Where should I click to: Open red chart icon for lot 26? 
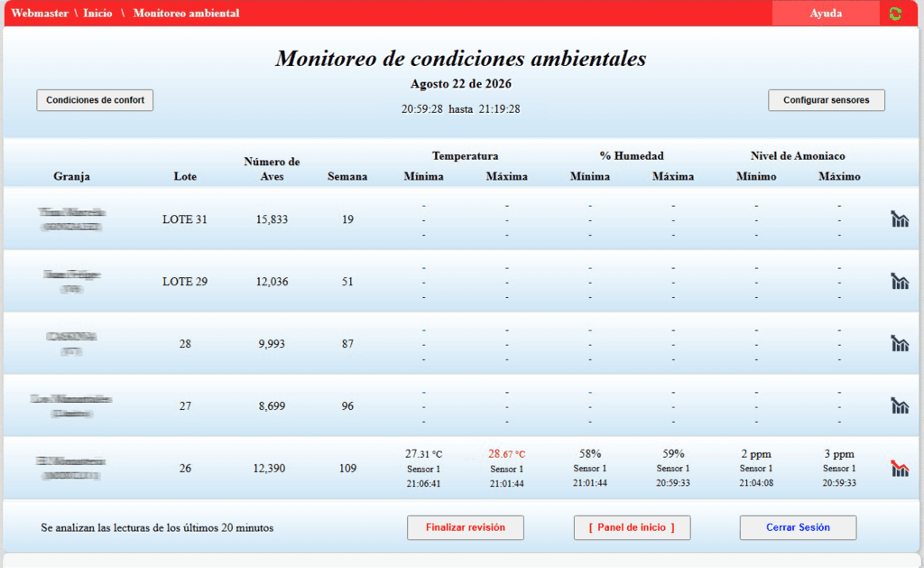click(900, 469)
